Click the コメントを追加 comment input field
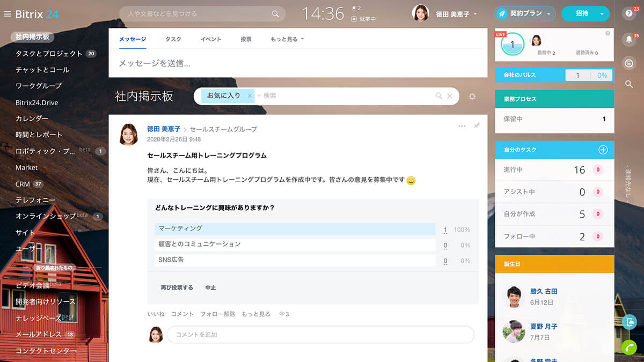This screenshot has height=362, width=644. pyautogui.click(x=320, y=335)
